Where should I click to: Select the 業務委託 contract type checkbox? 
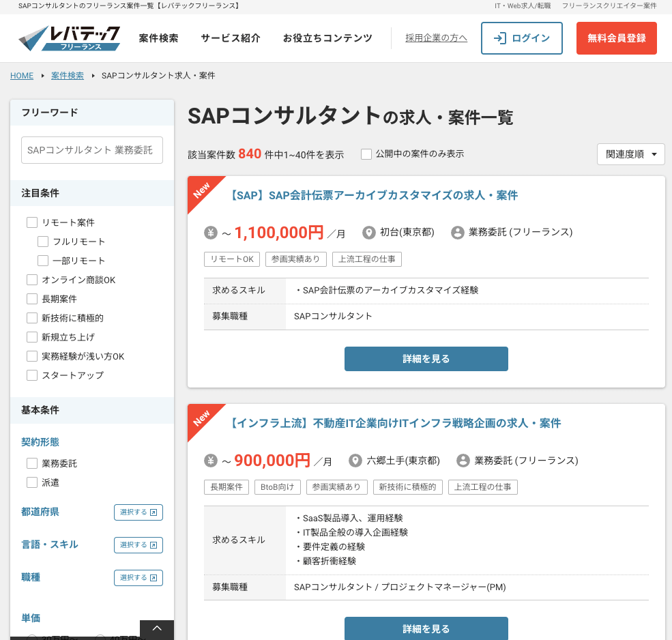(x=32, y=463)
